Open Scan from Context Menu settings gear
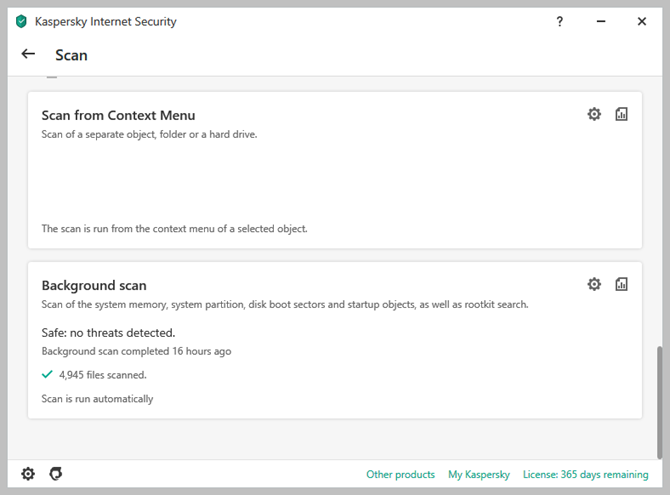The height and width of the screenshot is (495, 670). (594, 115)
